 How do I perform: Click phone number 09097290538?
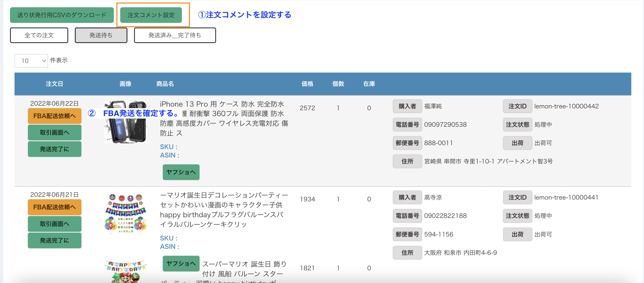tap(445, 124)
